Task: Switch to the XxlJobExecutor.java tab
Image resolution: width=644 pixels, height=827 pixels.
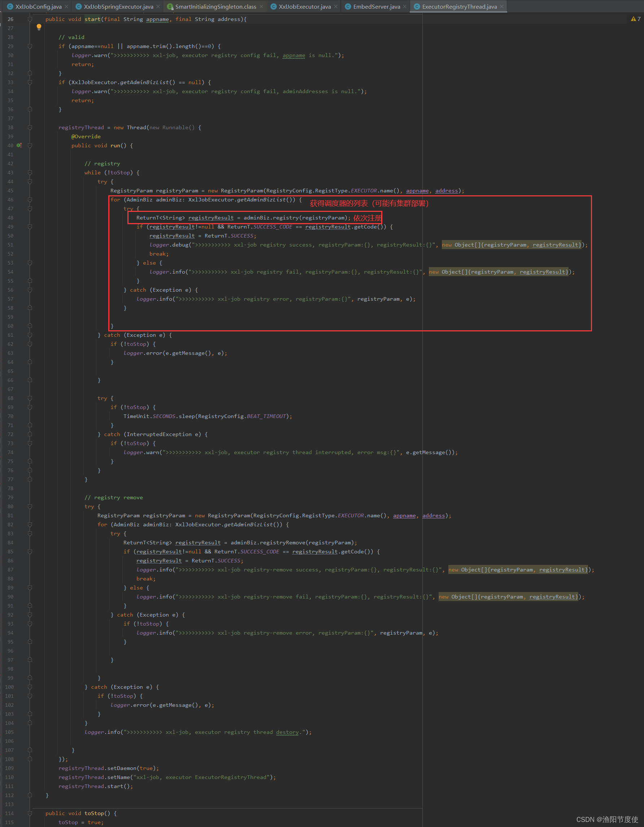Action: (x=305, y=6)
